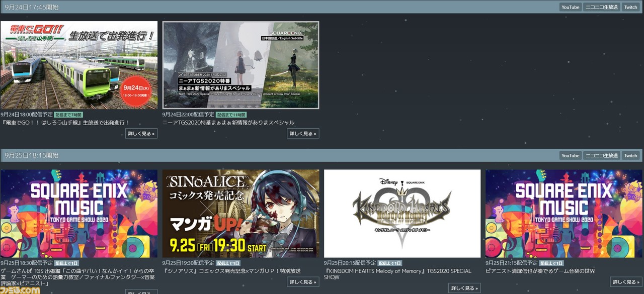Screen dimensions: 644x294
Task: Open the Kingdom Hearts Melody of Memory thumbnail
Action: coord(402,214)
